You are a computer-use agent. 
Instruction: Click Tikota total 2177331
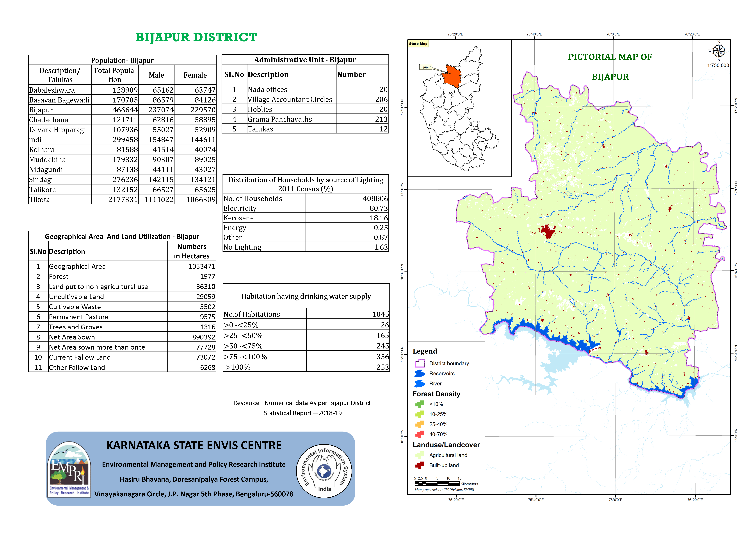(x=123, y=200)
